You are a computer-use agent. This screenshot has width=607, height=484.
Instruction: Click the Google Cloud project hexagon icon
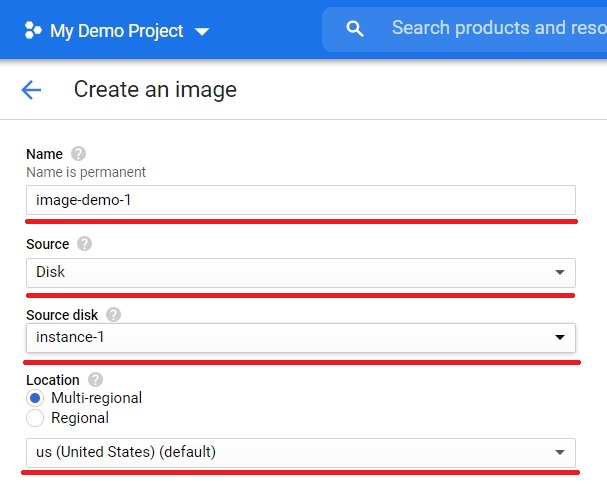tap(33, 31)
